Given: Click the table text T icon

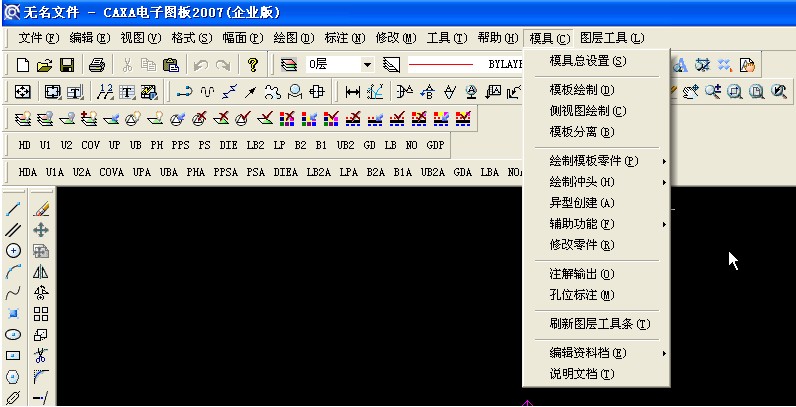Looking at the screenshot, I should [126, 92].
